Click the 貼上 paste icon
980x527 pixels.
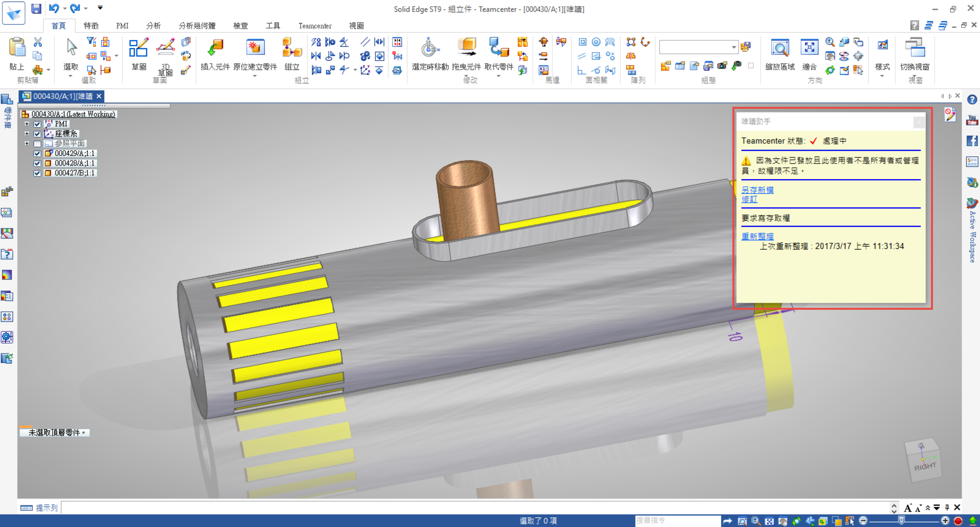(17, 47)
